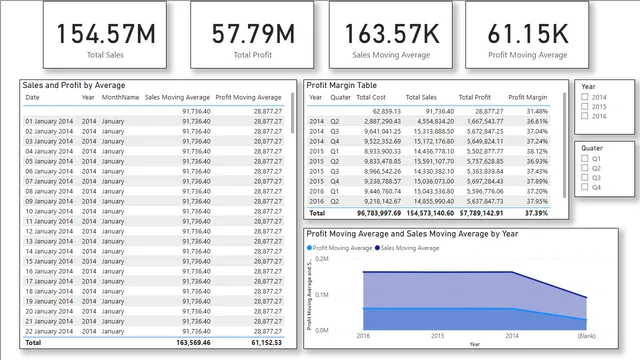640x360 pixels.
Task: Click the '2015' x-axis label on chart
Action: click(438, 336)
